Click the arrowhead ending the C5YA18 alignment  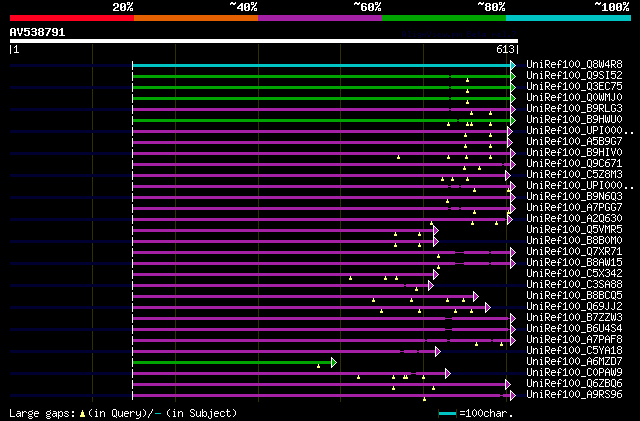[x=438, y=351]
